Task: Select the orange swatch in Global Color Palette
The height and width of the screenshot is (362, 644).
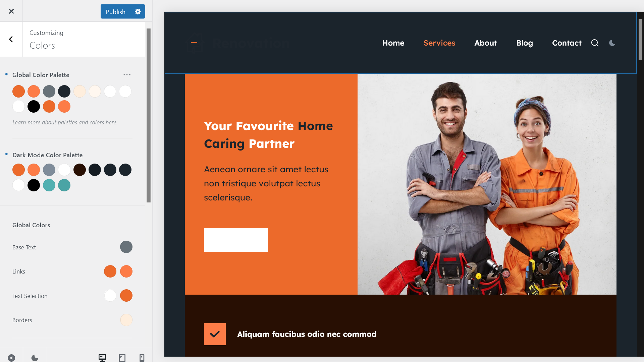Action: (x=18, y=91)
